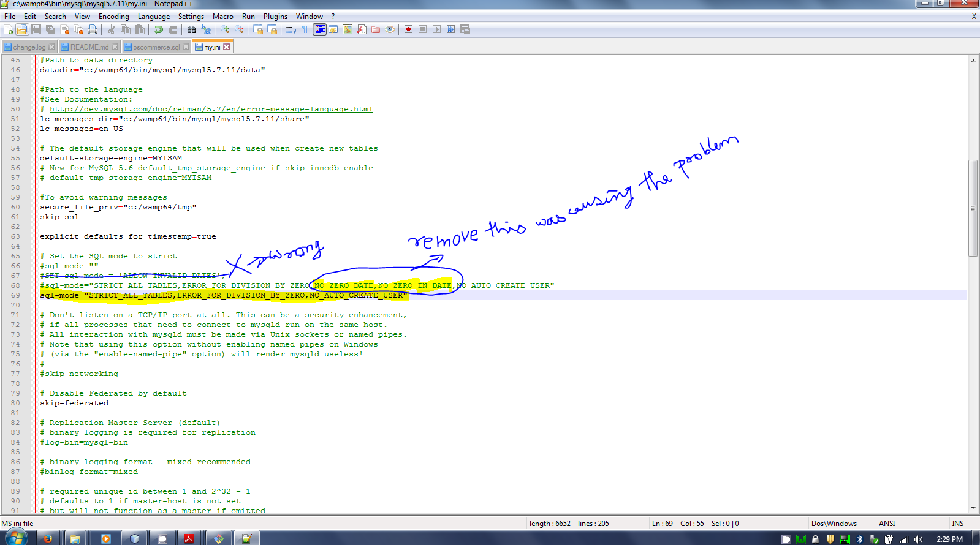Cut selection with the scissors icon
980x545 pixels.
112,29
